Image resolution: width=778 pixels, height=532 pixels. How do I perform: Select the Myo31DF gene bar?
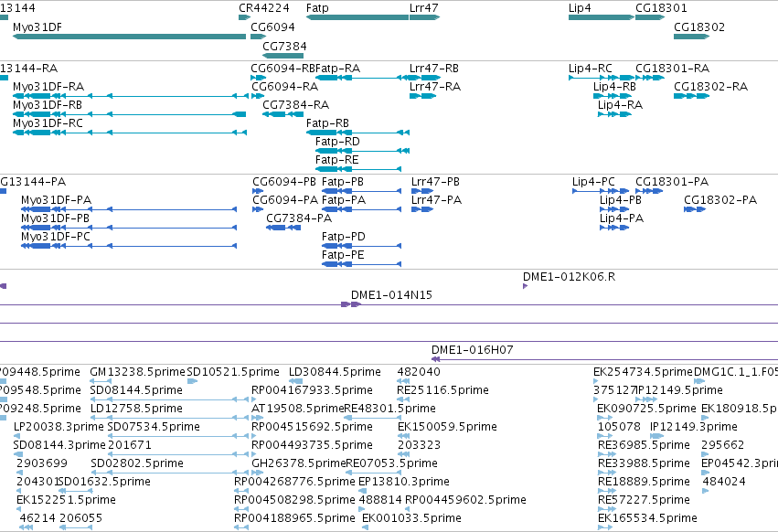[129, 37]
